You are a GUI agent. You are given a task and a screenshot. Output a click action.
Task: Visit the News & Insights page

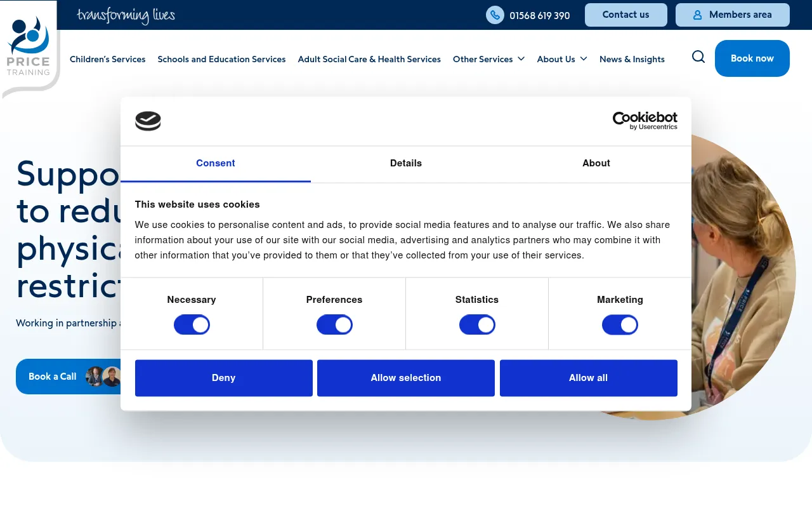pos(632,59)
